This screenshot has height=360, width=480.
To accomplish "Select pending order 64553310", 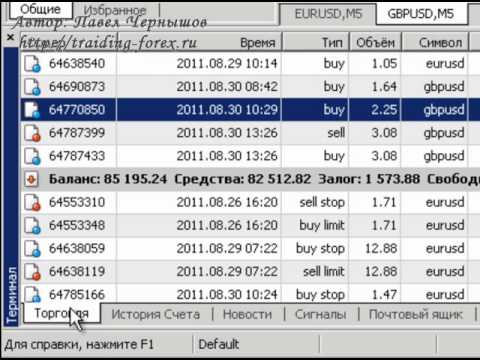I will click(x=77, y=202).
